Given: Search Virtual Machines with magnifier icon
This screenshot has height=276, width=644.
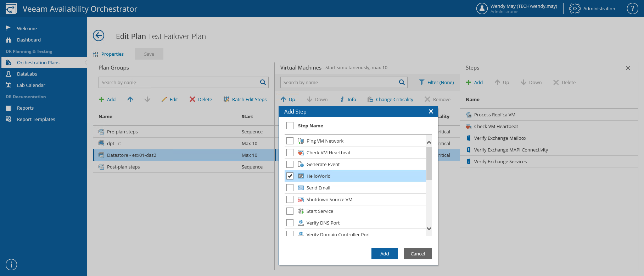Looking at the screenshot, I should click(402, 82).
